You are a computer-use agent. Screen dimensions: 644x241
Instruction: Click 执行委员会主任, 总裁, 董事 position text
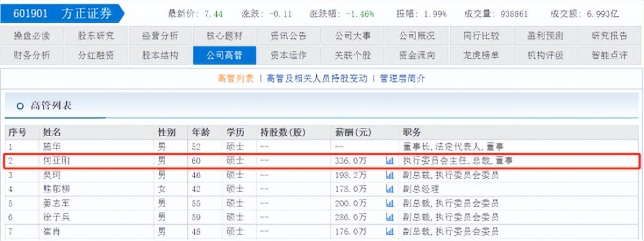tap(458, 161)
